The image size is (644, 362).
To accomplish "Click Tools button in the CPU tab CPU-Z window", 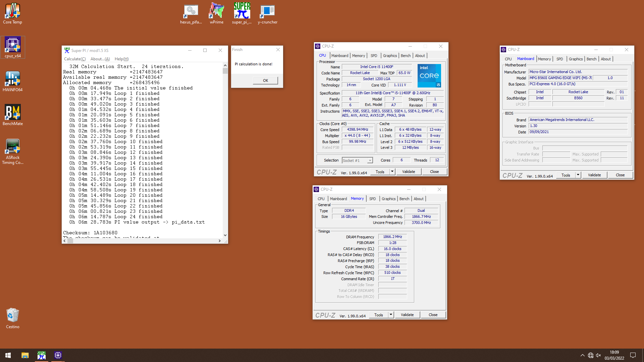I will tap(380, 172).
